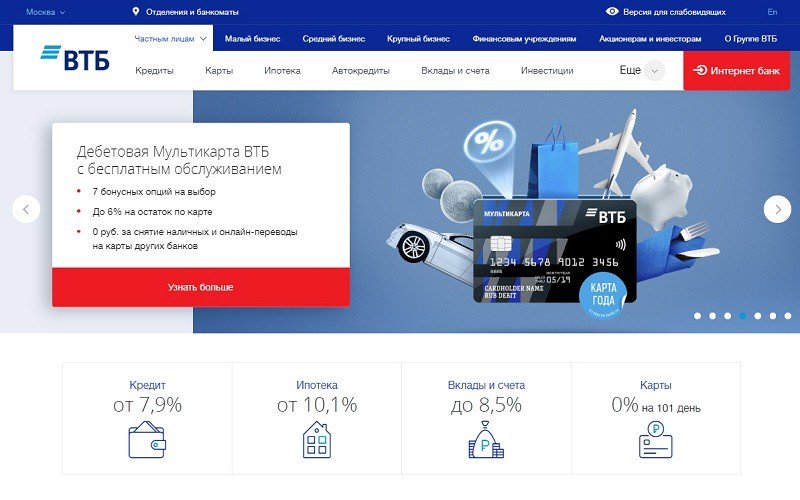Click the VTB logo
The height and width of the screenshot is (500, 800).
(75, 58)
